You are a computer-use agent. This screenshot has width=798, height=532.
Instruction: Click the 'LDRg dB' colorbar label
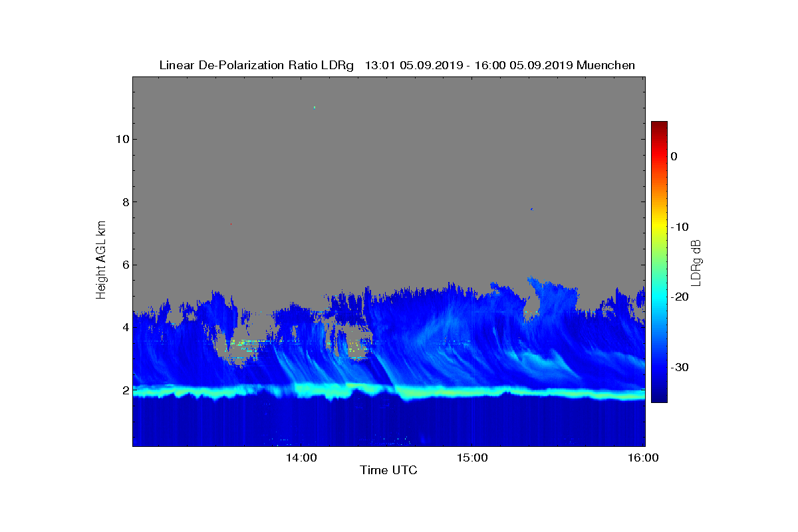[697, 262]
